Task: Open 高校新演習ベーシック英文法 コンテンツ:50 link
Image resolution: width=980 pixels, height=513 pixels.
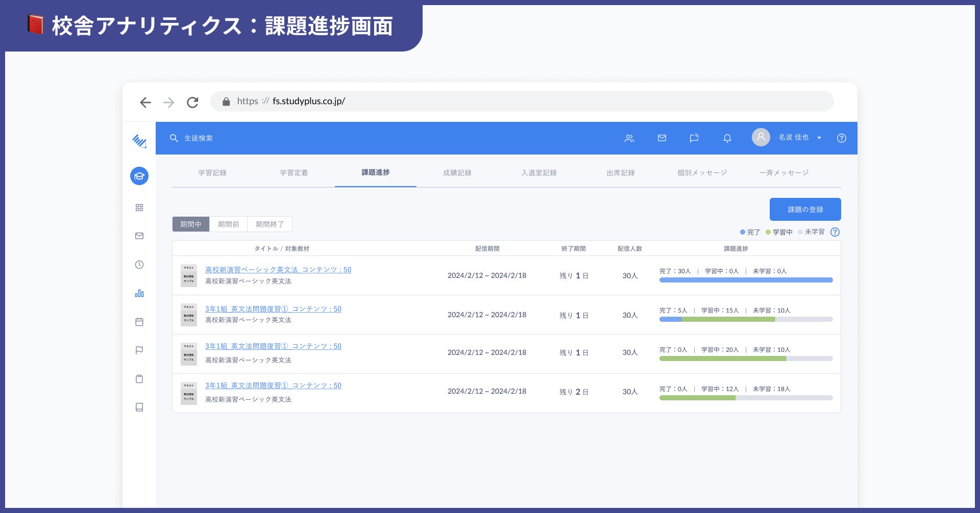Action: coord(278,270)
